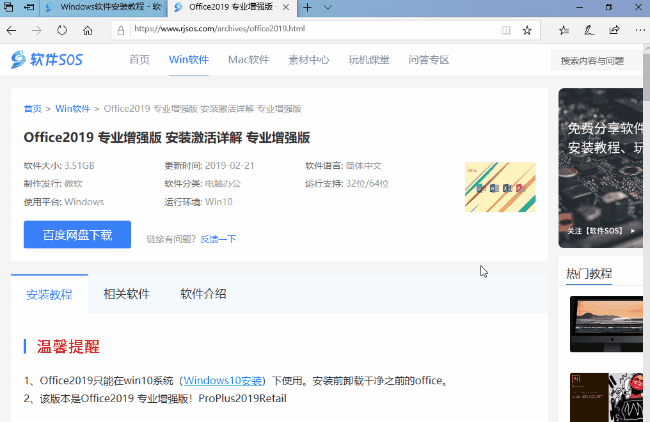Image resolution: width=650 pixels, height=422 pixels.
Task: Click the 反馈一下 link
Action: pos(218,239)
